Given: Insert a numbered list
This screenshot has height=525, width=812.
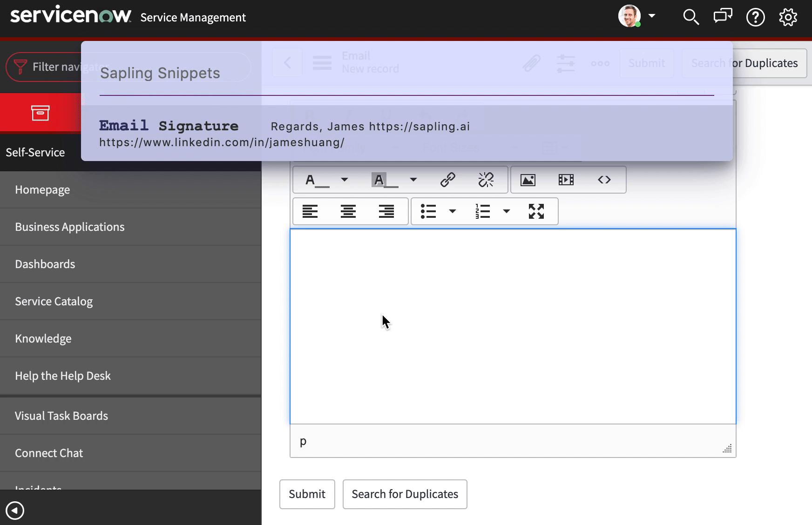Looking at the screenshot, I should 483,211.
